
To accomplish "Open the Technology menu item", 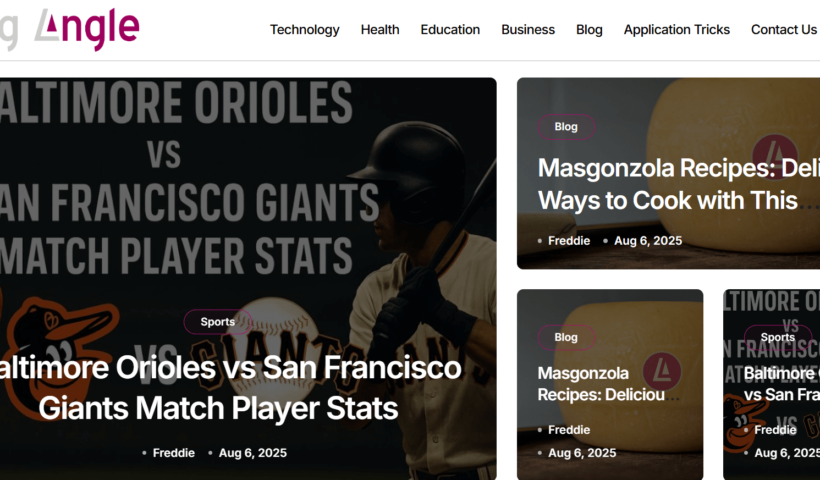I will click(304, 30).
